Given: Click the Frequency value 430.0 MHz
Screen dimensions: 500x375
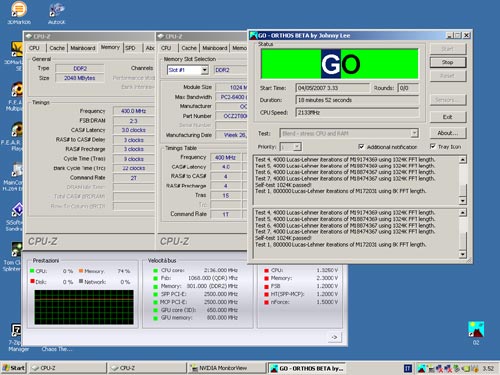Looking at the screenshot, I should (x=134, y=111).
